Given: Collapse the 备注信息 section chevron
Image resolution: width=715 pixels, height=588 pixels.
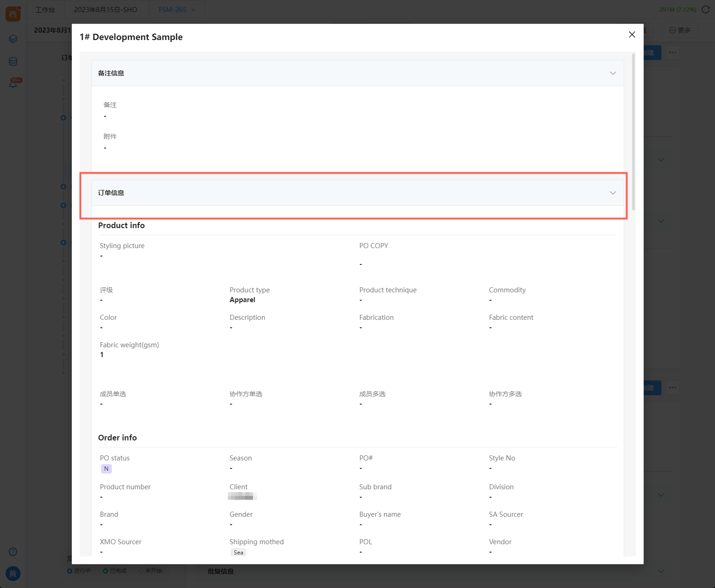Looking at the screenshot, I should (x=613, y=74).
